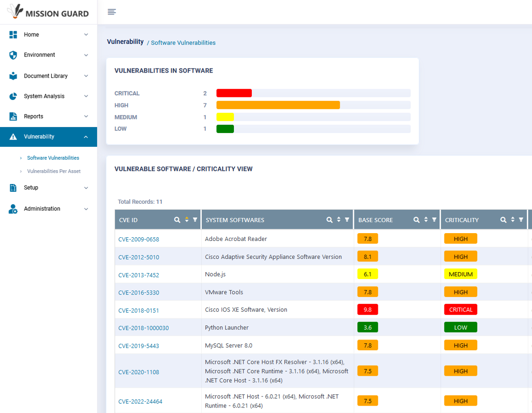Open CVE-2019-5443 link
This screenshot has width=532, height=413.
click(x=139, y=346)
